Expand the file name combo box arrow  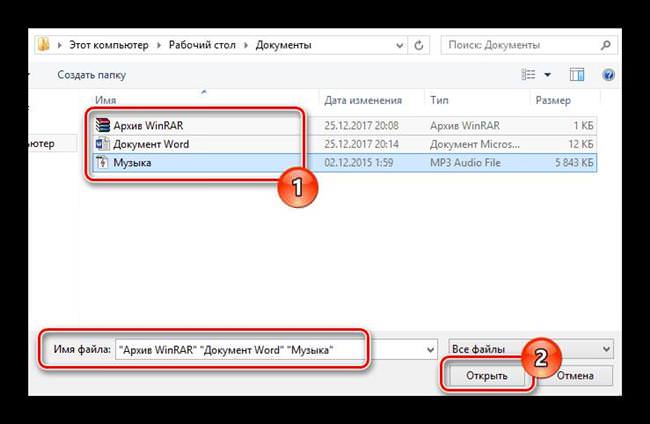tap(430, 350)
